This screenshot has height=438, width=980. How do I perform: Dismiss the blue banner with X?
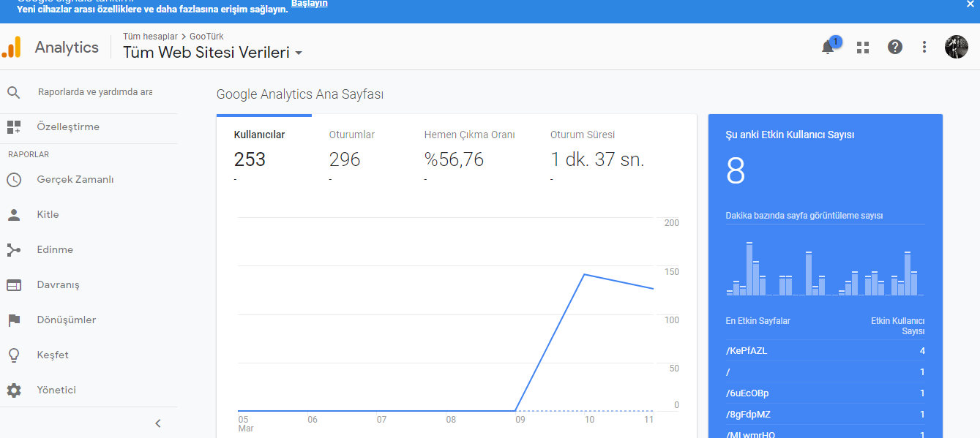(x=970, y=4)
